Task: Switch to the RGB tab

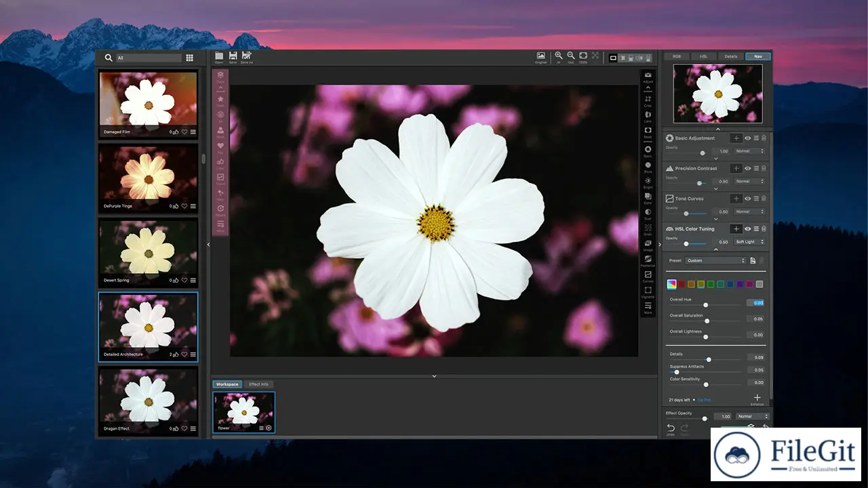Action: pos(677,56)
